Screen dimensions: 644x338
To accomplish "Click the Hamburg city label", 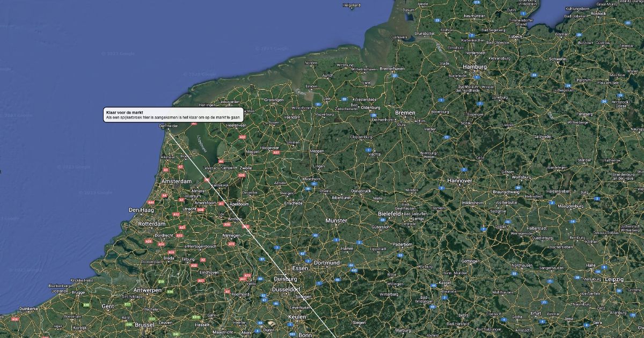I will [x=474, y=67].
